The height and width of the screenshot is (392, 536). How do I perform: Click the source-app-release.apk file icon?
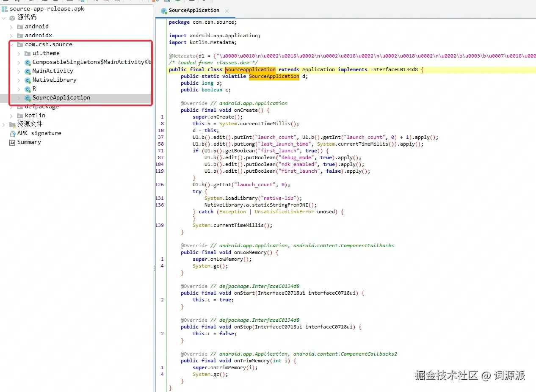pyautogui.click(x=5, y=8)
